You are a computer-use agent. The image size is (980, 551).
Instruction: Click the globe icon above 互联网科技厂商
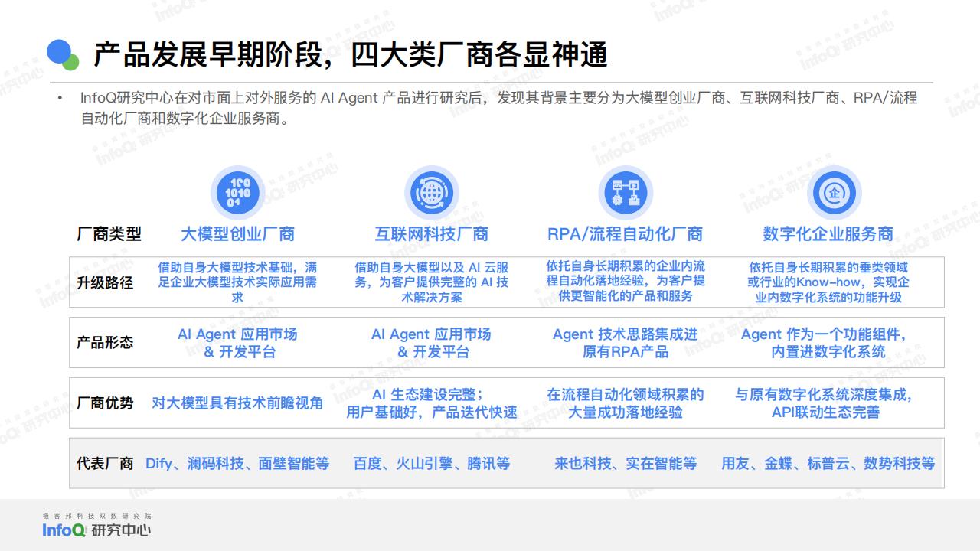431,192
